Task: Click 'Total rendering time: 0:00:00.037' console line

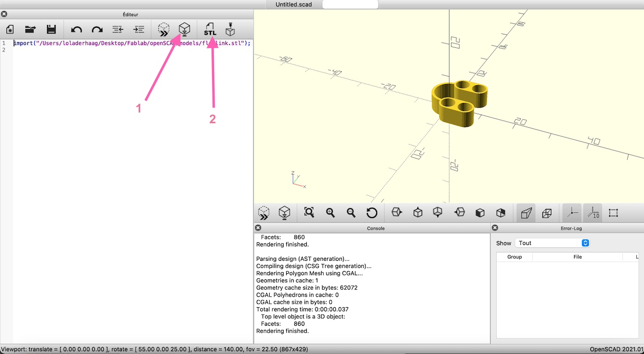Action: (302, 309)
